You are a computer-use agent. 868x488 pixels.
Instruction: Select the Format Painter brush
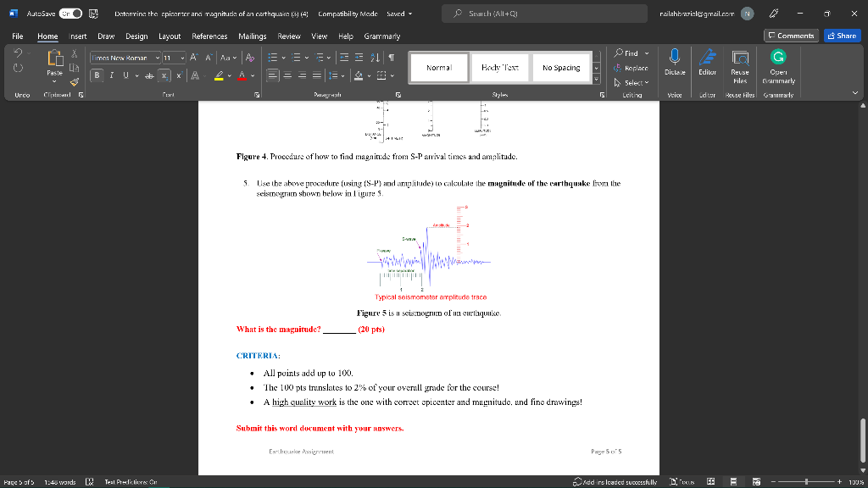pyautogui.click(x=75, y=82)
